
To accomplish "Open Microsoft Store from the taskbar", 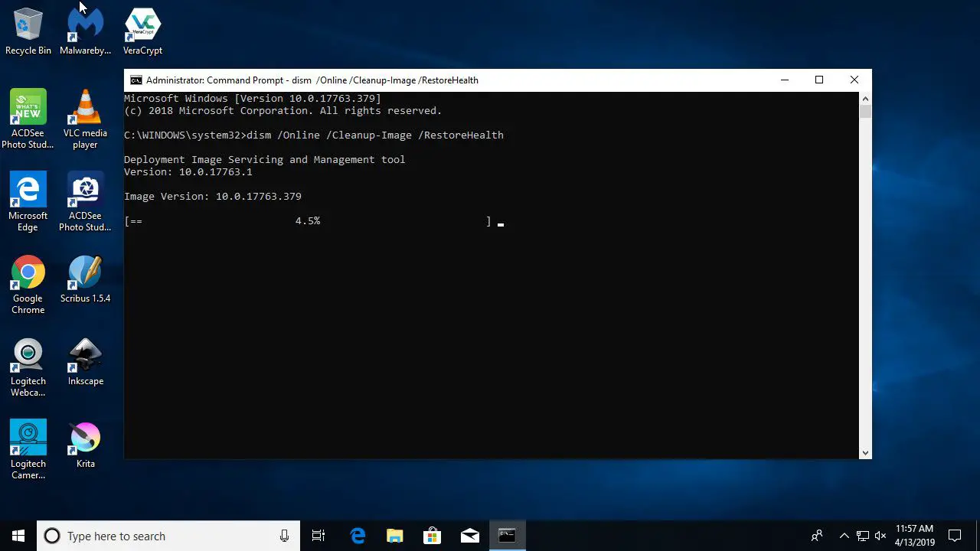I will tap(433, 536).
